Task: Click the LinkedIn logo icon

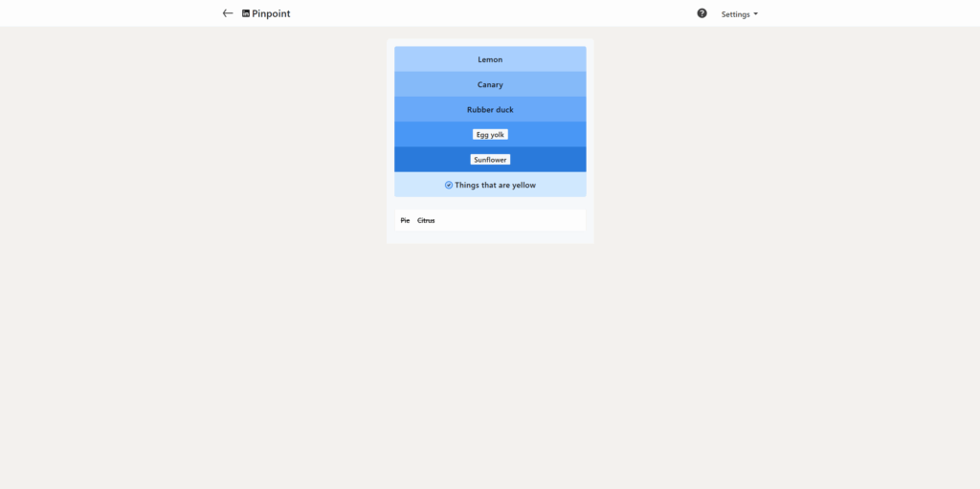Action: (x=246, y=13)
